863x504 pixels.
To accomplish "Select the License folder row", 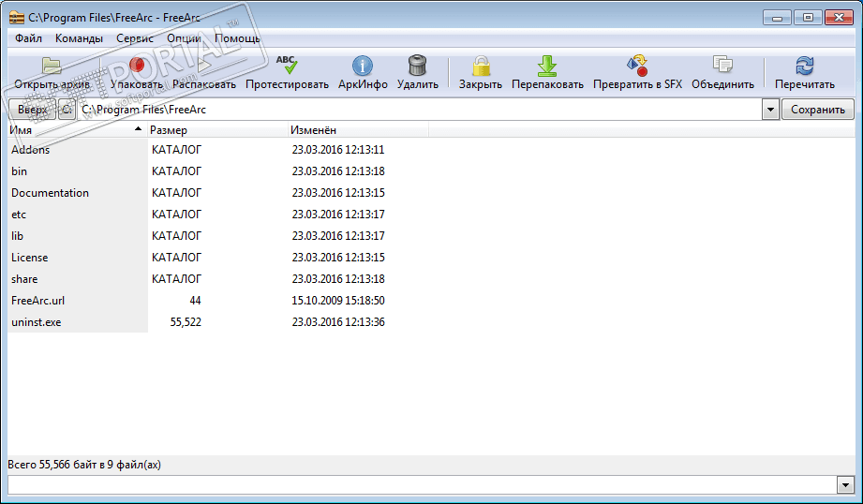I will pos(431,258).
